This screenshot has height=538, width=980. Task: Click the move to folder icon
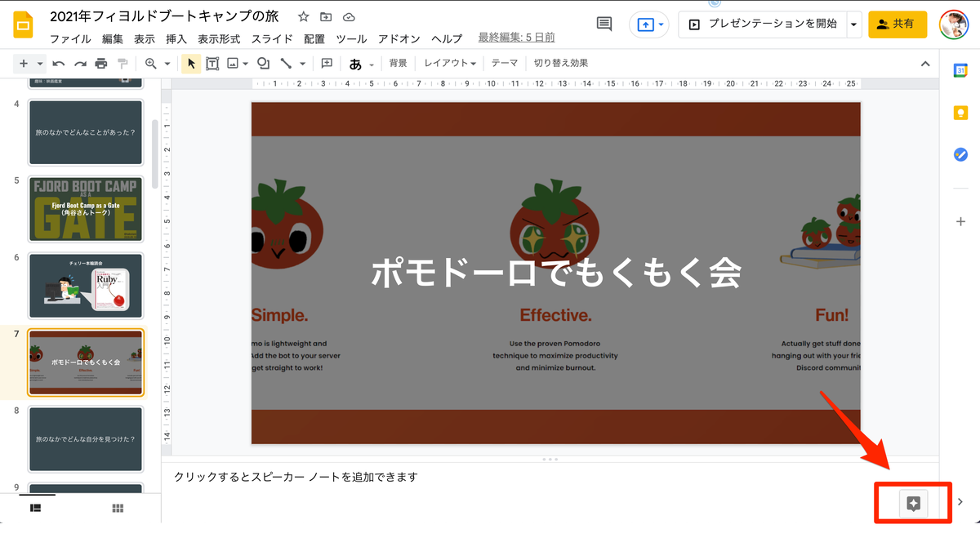click(x=326, y=17)
